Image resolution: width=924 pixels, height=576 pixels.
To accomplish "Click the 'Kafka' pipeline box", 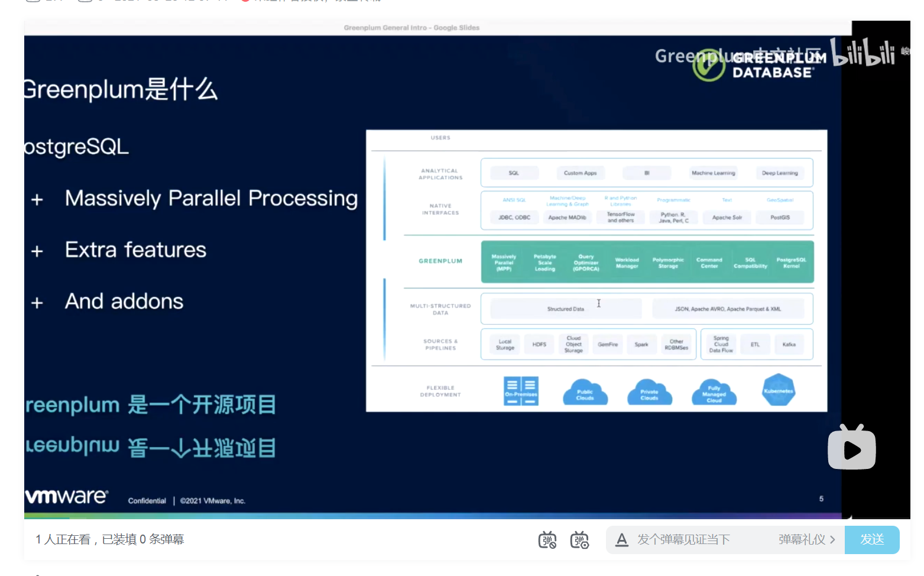I will [x=789, y=344].
